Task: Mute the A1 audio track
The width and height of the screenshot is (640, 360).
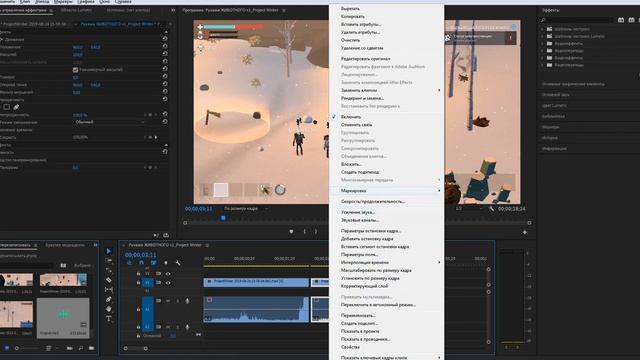Action: click(x=168, y=301)
